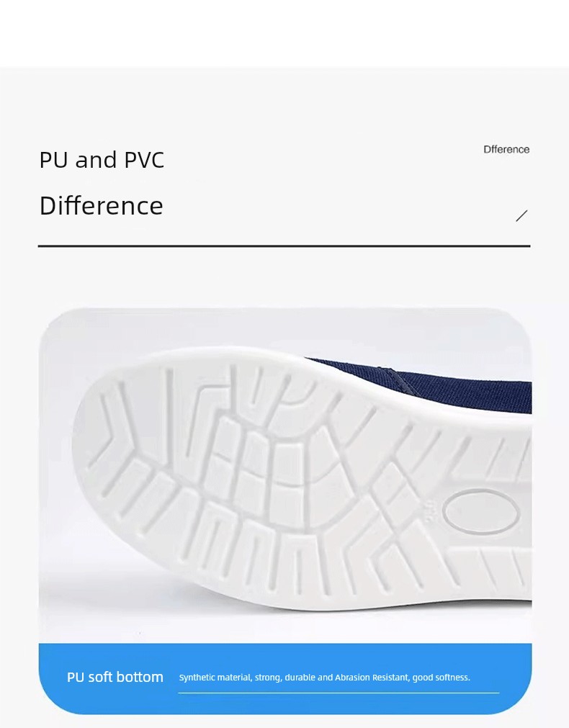
Task: Click the blank white strip at the top
Action: pos(284,33)
